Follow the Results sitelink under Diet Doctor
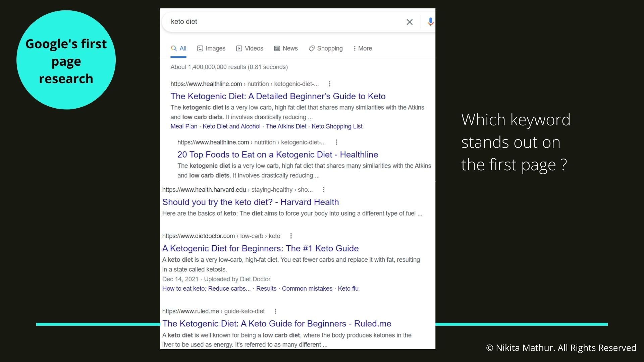The width and height of the screenshot is (644, 362). 266,289
